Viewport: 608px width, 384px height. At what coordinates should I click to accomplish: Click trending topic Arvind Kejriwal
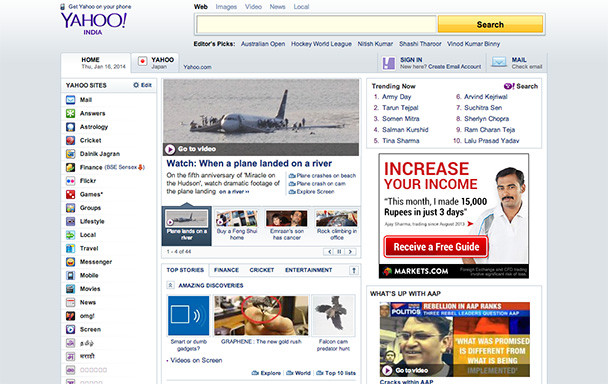tap(486, 97)
